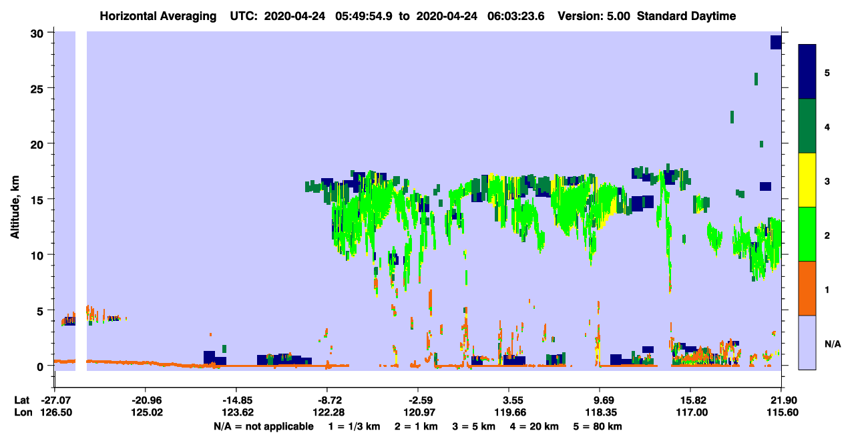This screenshot has height=445, width=868.
Task: Click the dark blue block near 29 km altitude
Action: point(776,42)
